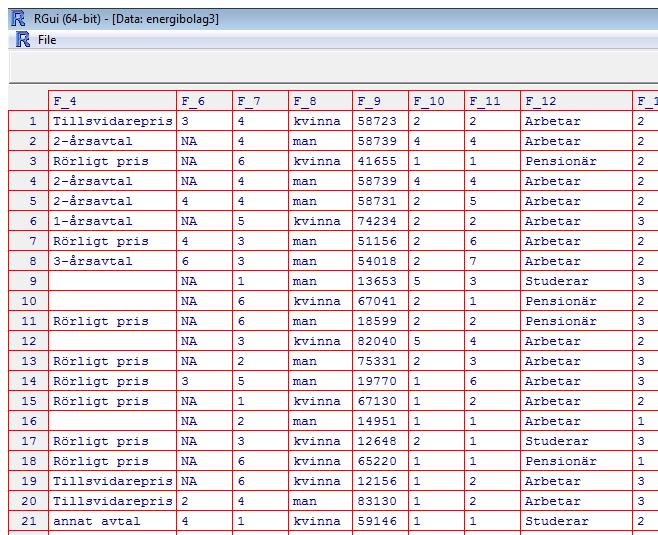Select 3-årsavtal cell in row 8

coord(112,261)
